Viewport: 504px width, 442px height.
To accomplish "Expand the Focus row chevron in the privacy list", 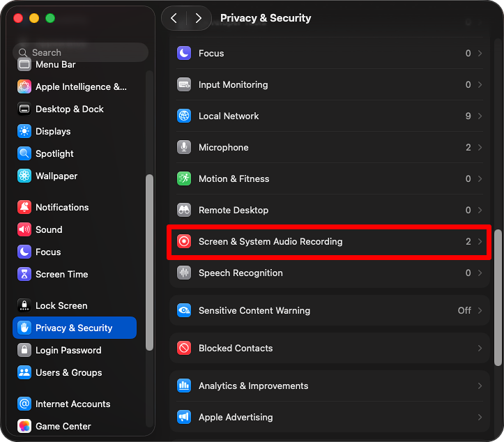I will (480, 53).
